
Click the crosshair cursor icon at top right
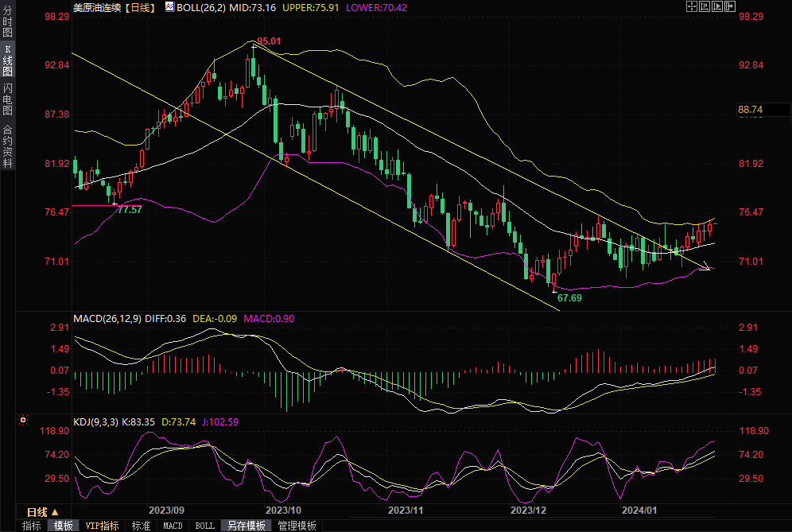pyautogui.click(x=690, y=6)
